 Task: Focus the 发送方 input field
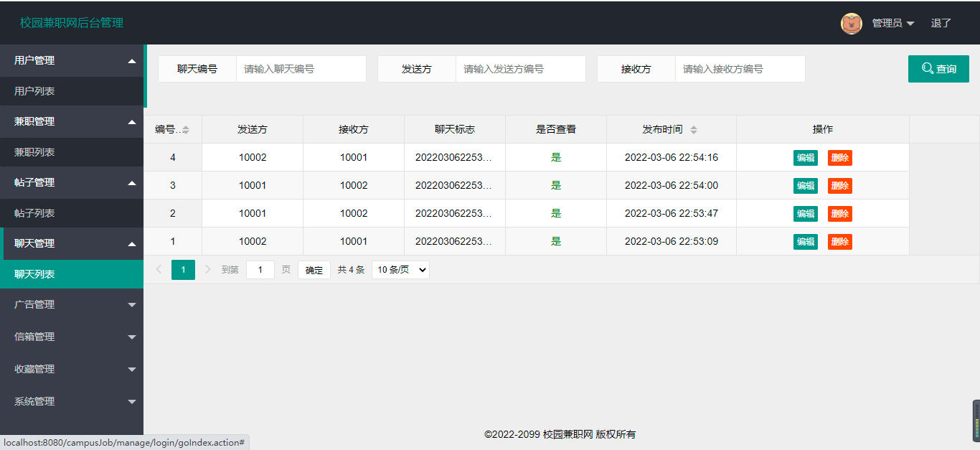521,69
